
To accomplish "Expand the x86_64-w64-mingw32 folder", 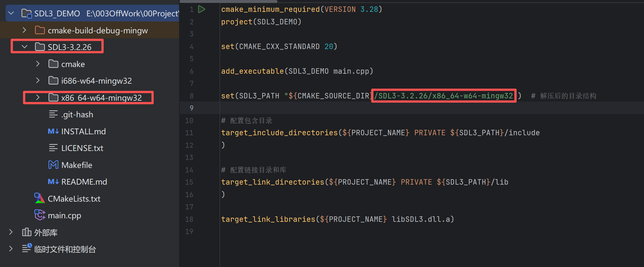I will pyautogui.click(x=38, y=97).
